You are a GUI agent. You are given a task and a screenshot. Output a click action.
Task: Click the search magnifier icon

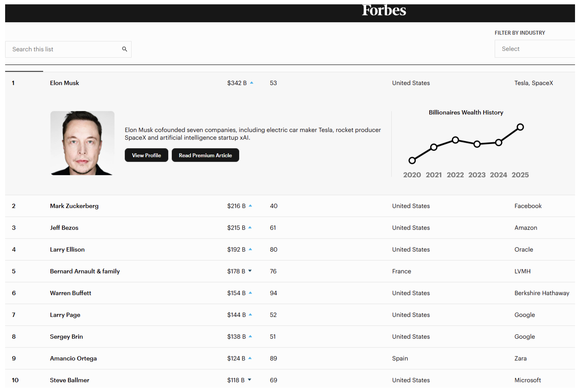(125, 49)
